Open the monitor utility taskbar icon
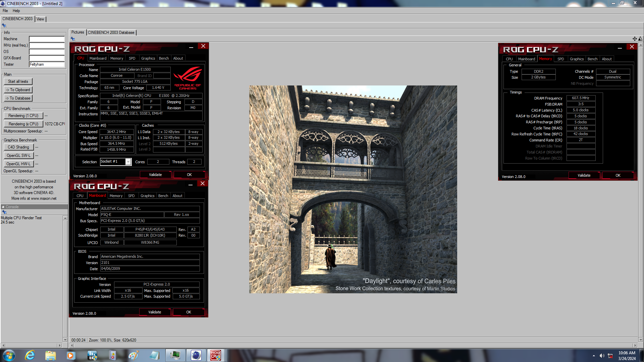644x362 pixels. coord(175,355)
